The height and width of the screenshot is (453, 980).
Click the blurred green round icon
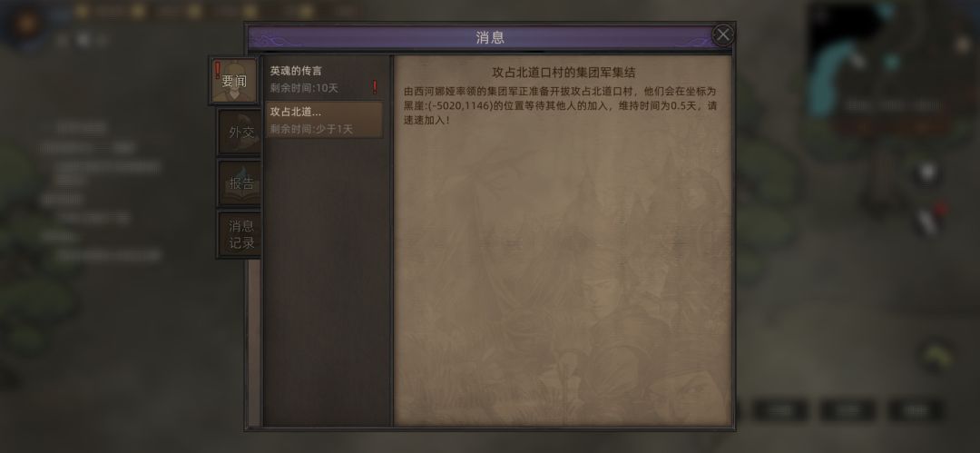pyautogui.click(x=936, y=357)
